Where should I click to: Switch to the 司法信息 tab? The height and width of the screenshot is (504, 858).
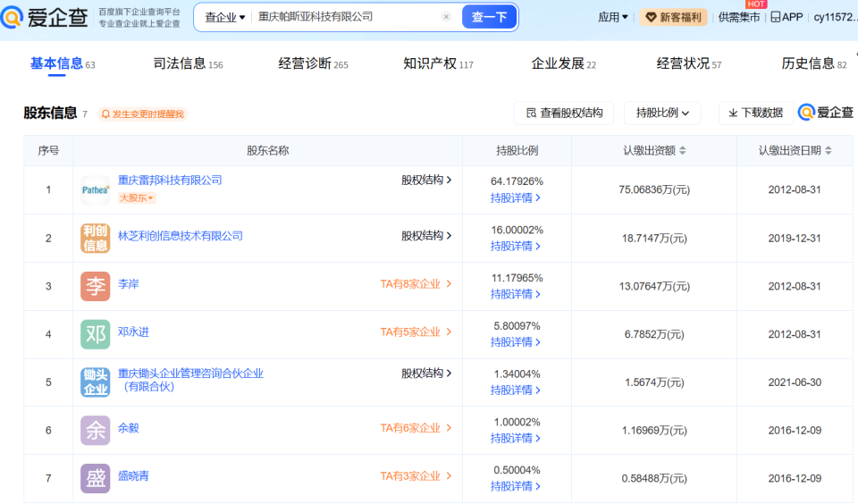188,63
